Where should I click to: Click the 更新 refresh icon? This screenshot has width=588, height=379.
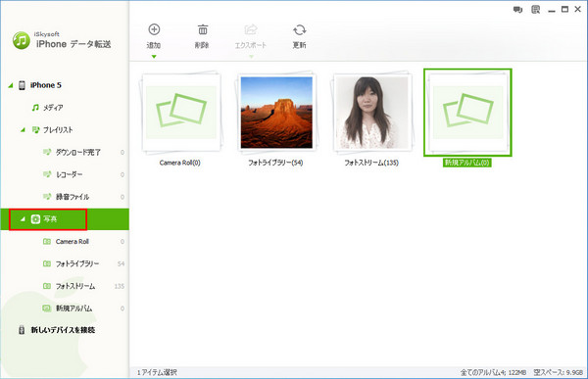point(300,29)
